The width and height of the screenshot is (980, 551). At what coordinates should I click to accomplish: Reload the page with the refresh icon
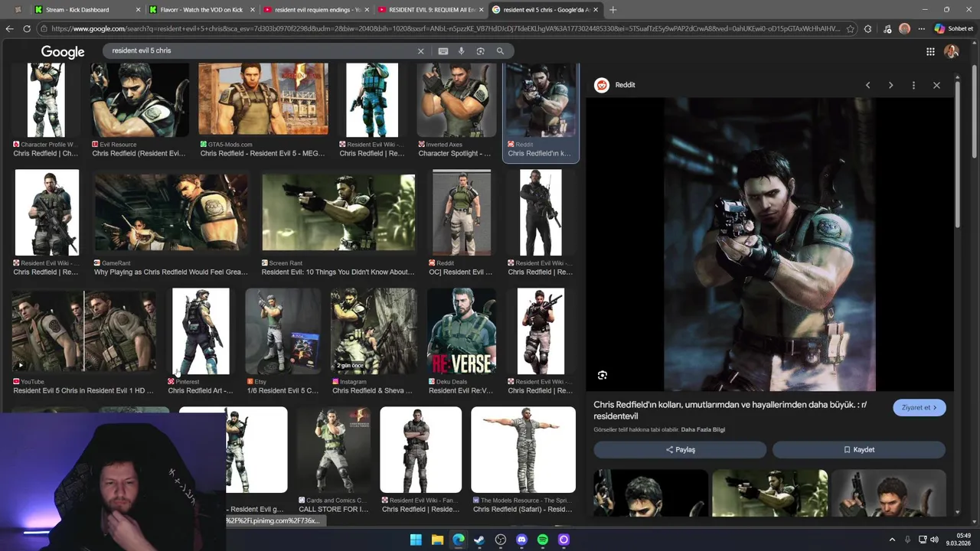27,29
